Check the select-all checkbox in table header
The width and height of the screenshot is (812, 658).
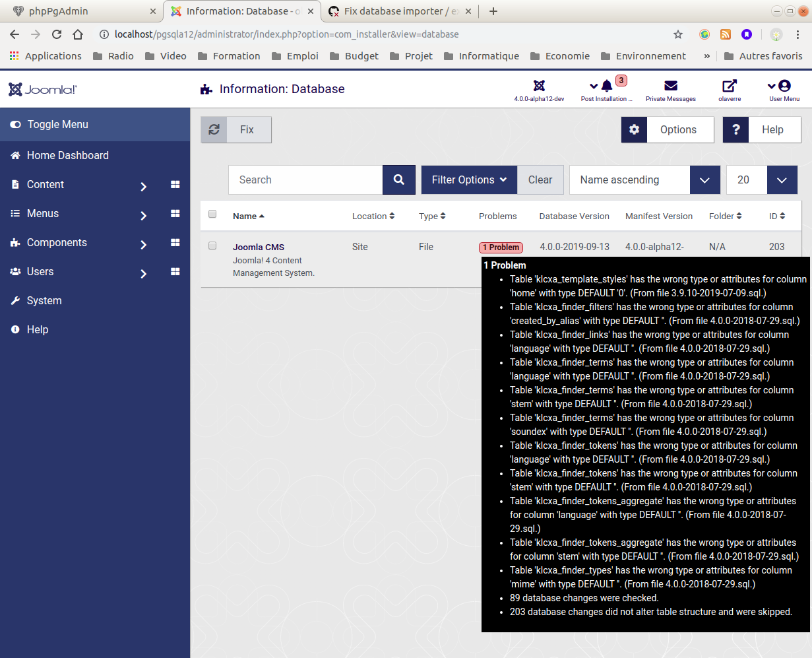point(212,214)
